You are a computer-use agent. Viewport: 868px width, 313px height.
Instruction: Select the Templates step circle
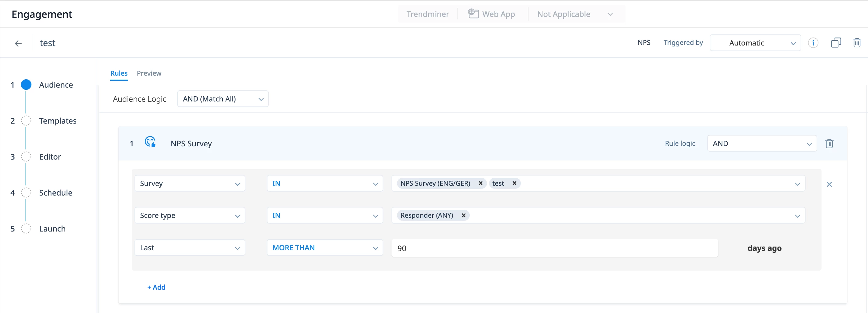(26, 121)
